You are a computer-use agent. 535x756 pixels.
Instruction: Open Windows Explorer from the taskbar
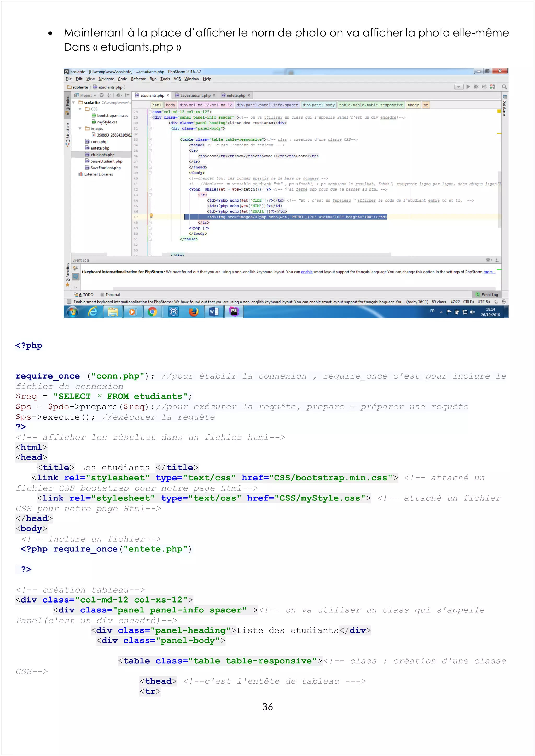(x=113, y=311)
